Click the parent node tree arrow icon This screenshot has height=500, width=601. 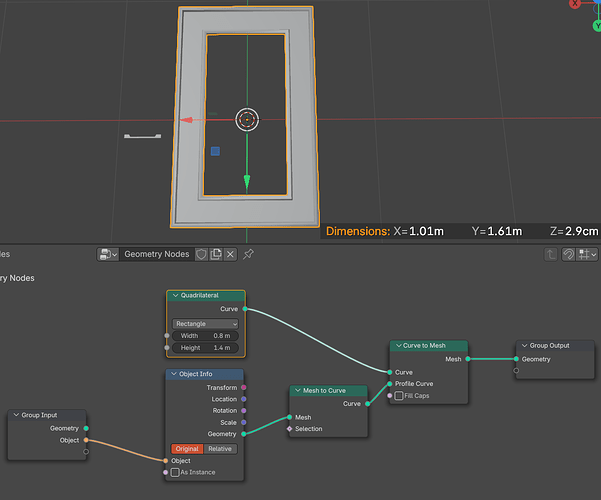(551, 254)
